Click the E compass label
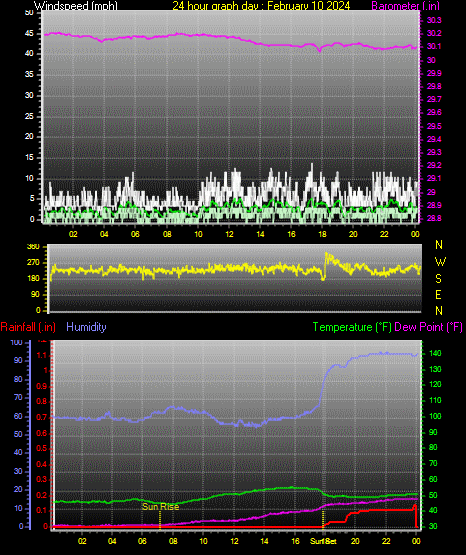Screen dimensions: 466x555 pyautogui.click(x=438, y=294)
